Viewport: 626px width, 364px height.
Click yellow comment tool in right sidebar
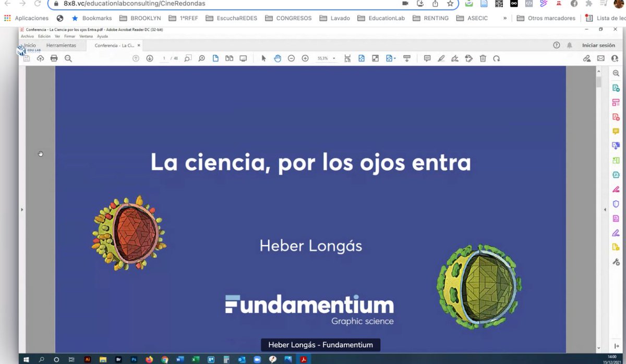point(616,131)
